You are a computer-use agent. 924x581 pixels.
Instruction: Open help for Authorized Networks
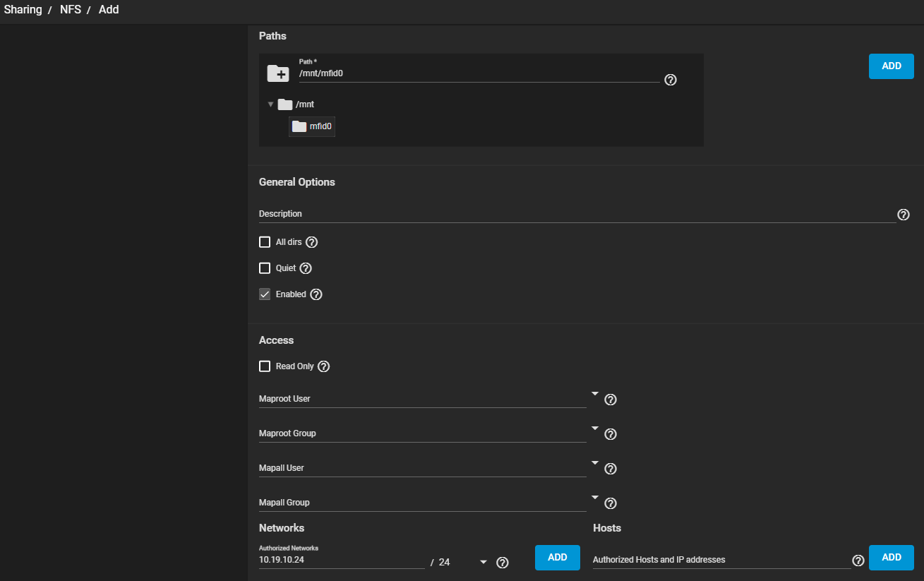503,563
